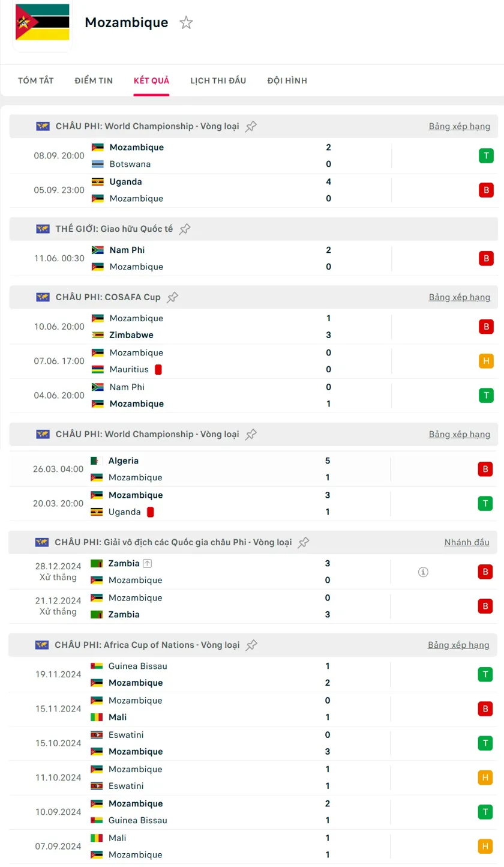This screenshot has width=504, height=867.
Task: Open the TÓM TẮT tab
Action: click(36, 80)
